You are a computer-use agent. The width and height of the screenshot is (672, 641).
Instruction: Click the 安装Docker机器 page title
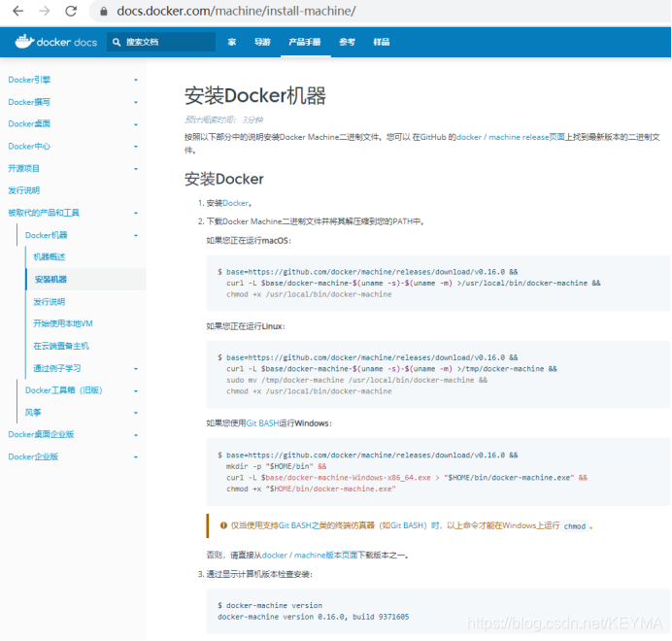click(x=255, y=95)
